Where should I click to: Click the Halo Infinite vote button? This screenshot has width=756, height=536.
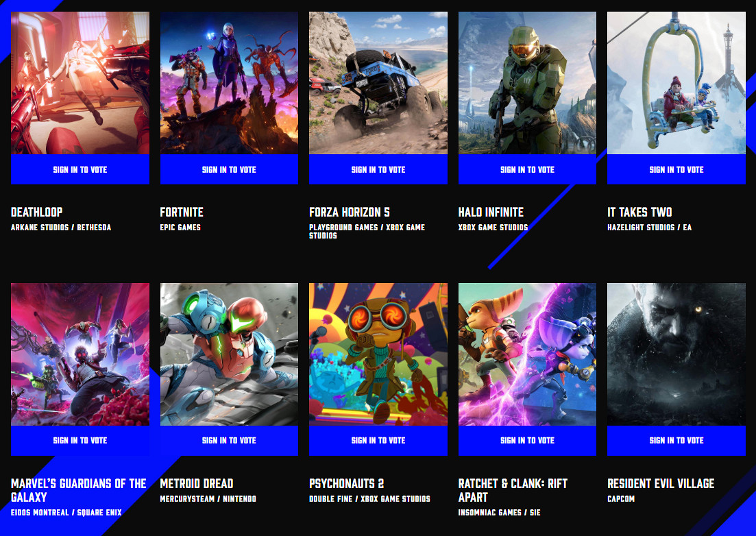point(528,169)
